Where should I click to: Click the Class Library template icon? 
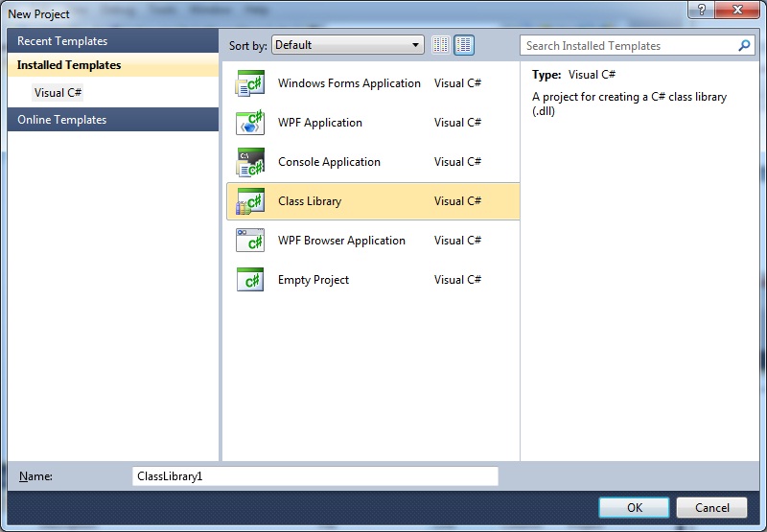tap(250, 201)
